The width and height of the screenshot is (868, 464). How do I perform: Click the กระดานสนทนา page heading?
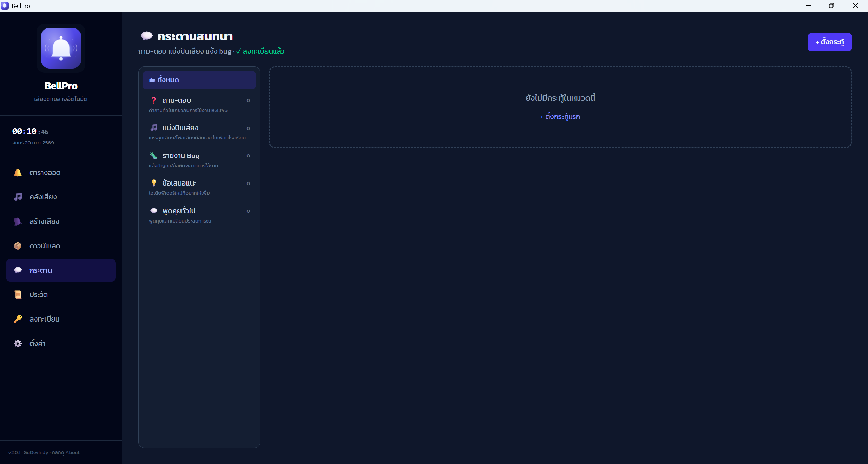(195, 36)
